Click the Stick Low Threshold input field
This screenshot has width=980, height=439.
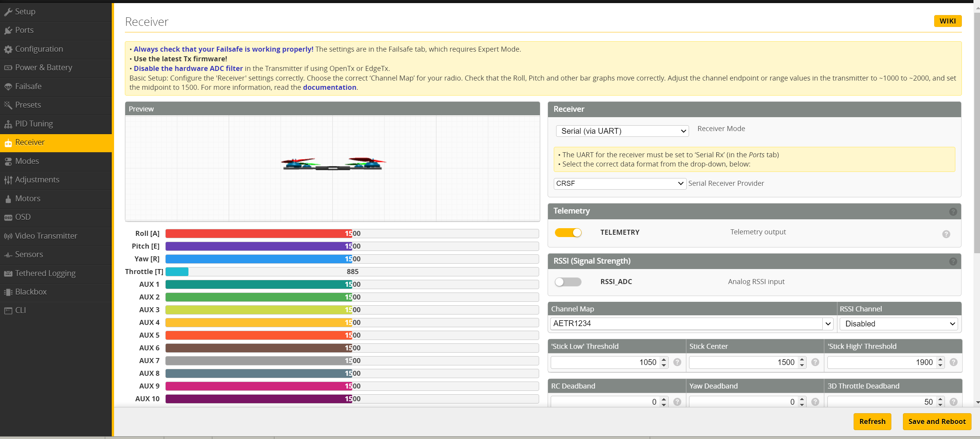pos(605,362)
